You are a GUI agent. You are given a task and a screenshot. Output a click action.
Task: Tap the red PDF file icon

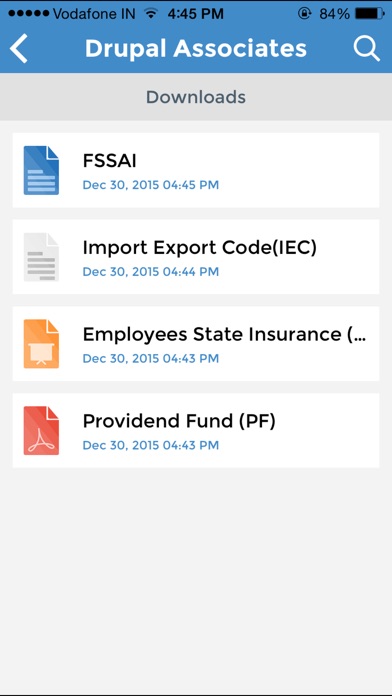(41, 431)
